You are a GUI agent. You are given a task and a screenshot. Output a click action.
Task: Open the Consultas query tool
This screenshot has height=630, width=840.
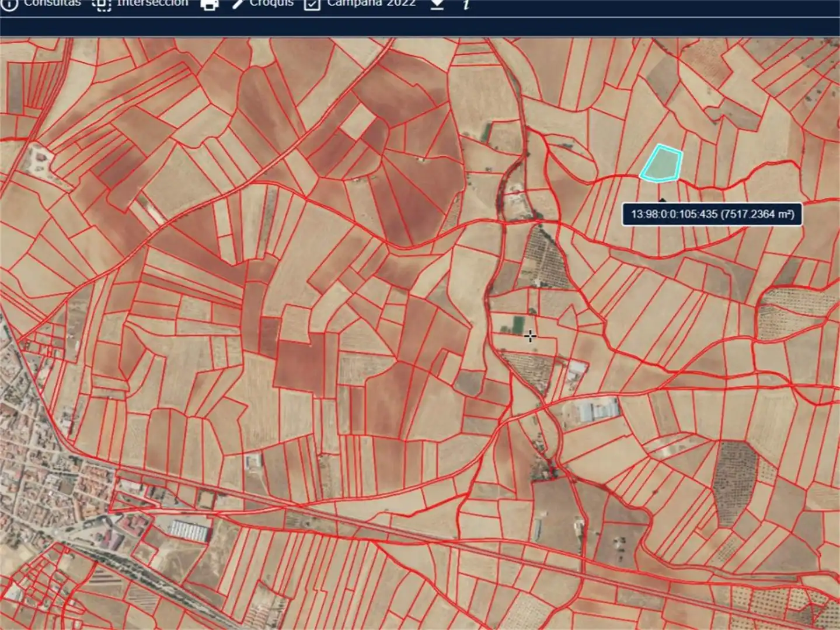click(x=41, y=3)
